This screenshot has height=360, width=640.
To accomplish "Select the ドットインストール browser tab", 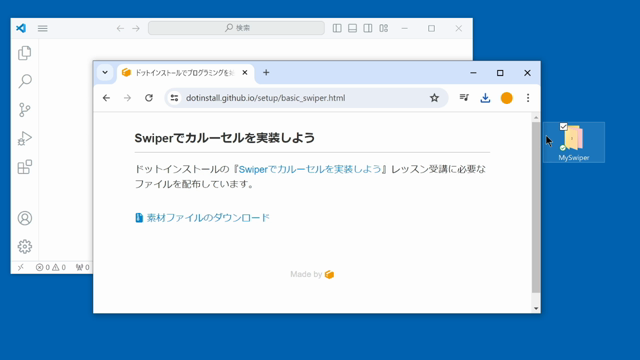I will (185, 73).
